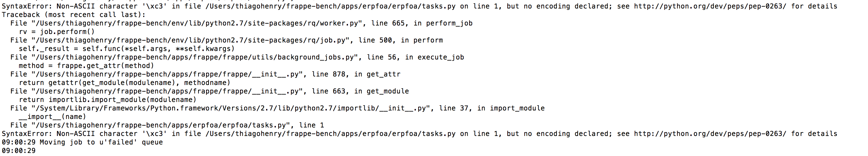Click 'return importlib.import_module(modulename)' line
Viewport: 868px width, 156px height.
pyautogui.click(x=108, y=100)
